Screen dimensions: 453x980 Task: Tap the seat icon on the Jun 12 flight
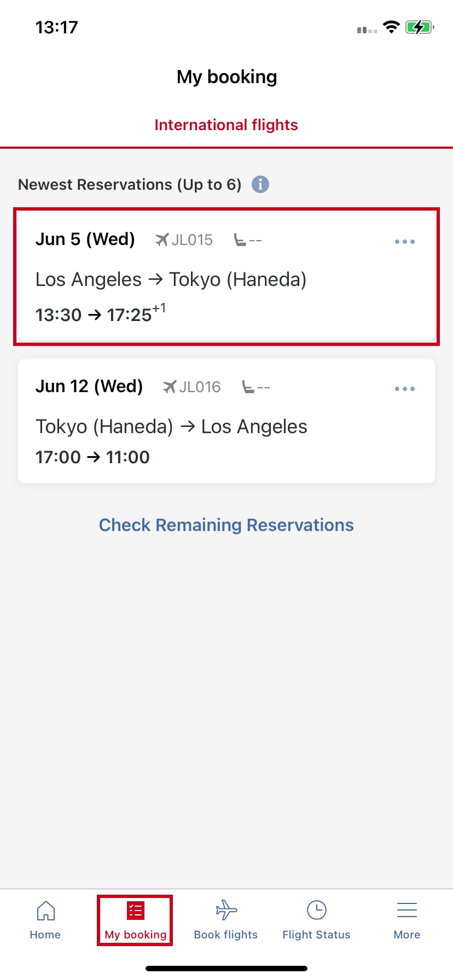pos(248,387)
